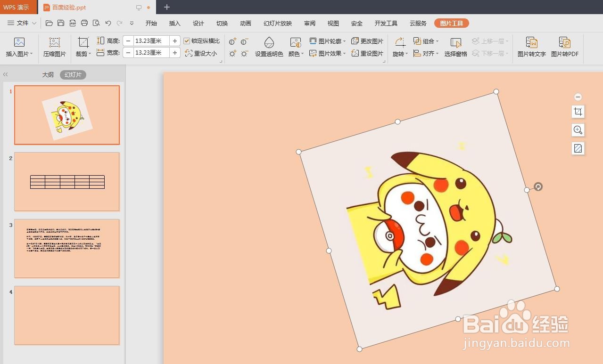Decrease brightness icon
Screen dimensions: 603x364
pyautogui.click(x=244, y=54)
